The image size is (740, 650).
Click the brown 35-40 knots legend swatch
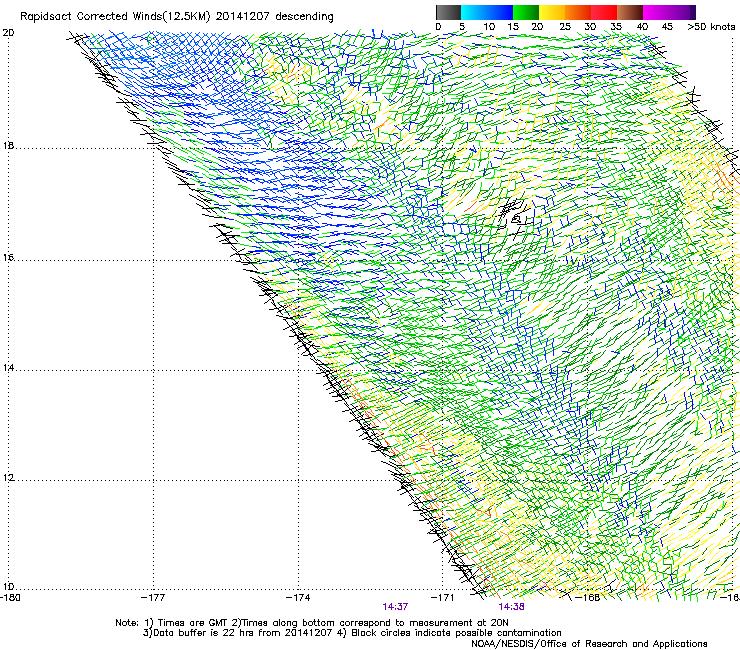tap(630, 12)
